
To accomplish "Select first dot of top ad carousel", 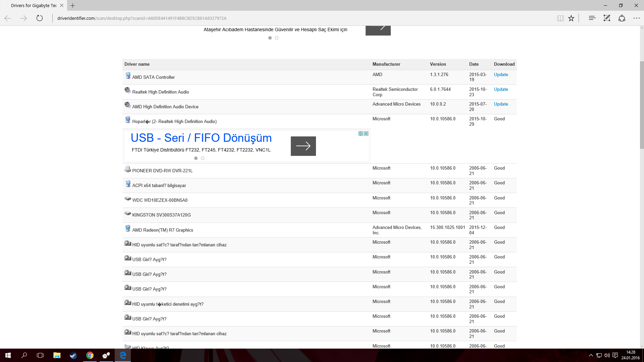I will (x=270, y=38).
